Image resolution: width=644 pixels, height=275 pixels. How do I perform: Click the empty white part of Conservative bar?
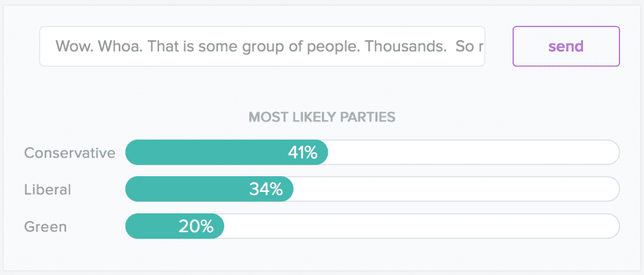(x=472, y=153)
